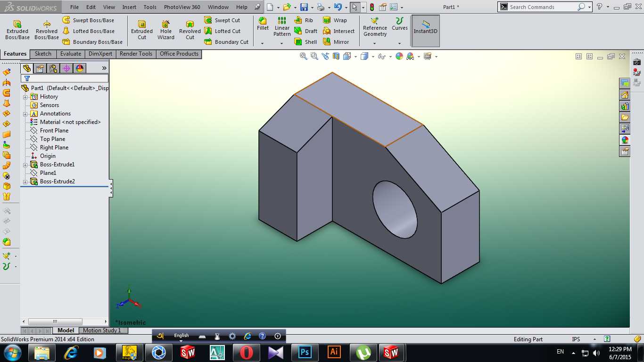Expand the Reference Geometry dropdown
This screenshot has width=644, height=362.
pos(375,43)
